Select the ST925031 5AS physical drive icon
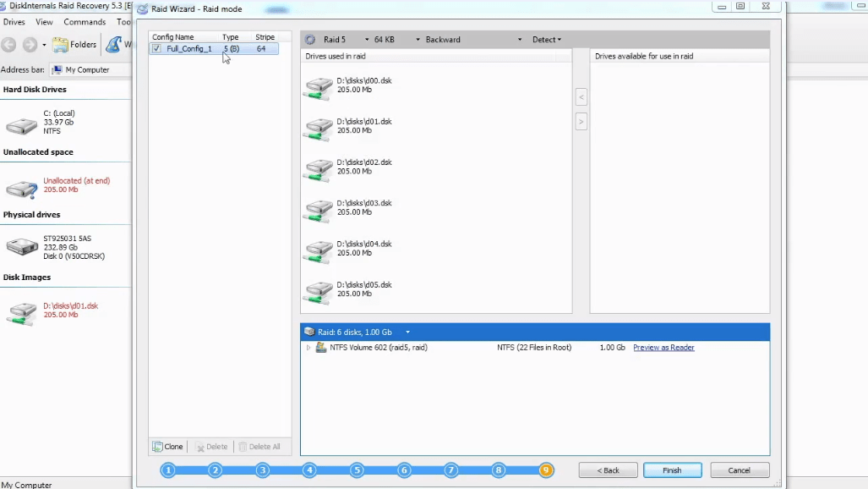The image size is (868, 489). tap(21, 247)
